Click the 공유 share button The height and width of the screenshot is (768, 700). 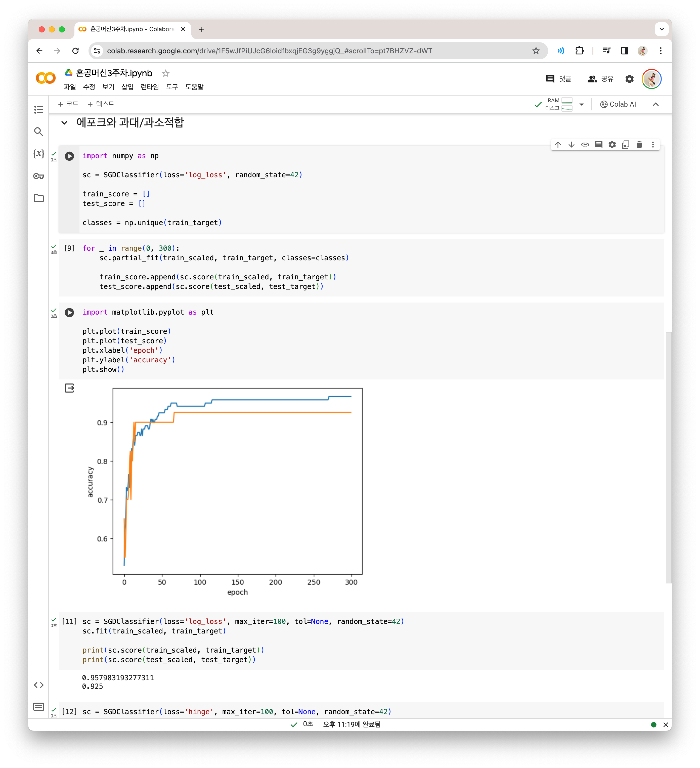click(x=601, y=79)
